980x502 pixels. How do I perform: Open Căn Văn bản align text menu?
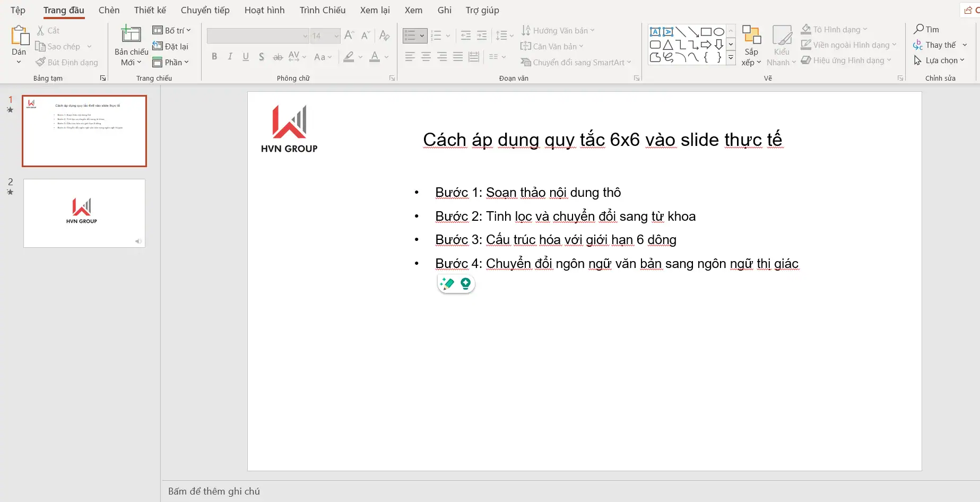click(x=552, y=46)
